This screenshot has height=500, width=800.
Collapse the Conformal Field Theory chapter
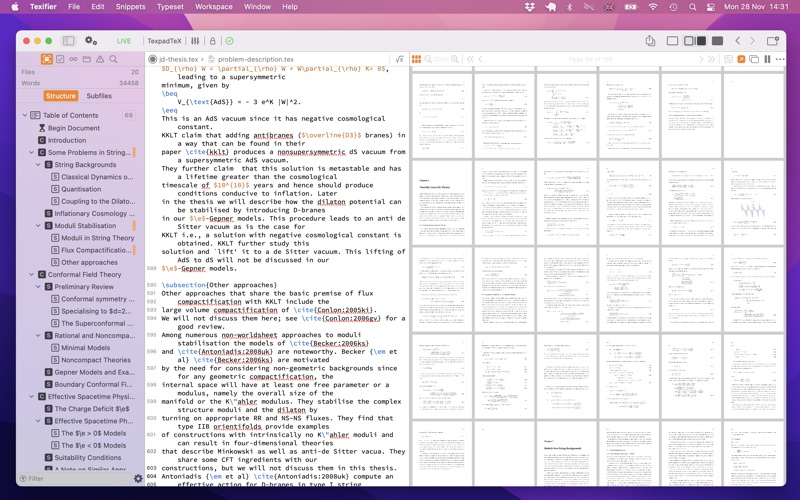tap(32, 274)
